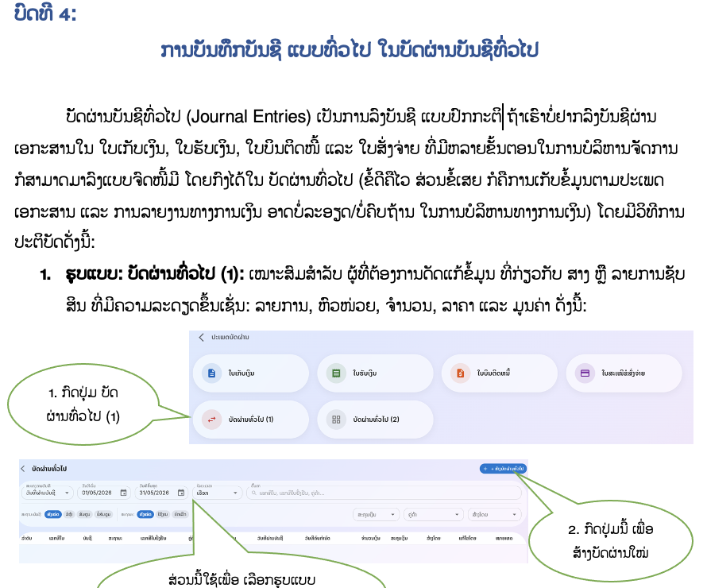Click the 01/05/2026 start date field
This screenshot has height=588, width=707.
[104, 493]
